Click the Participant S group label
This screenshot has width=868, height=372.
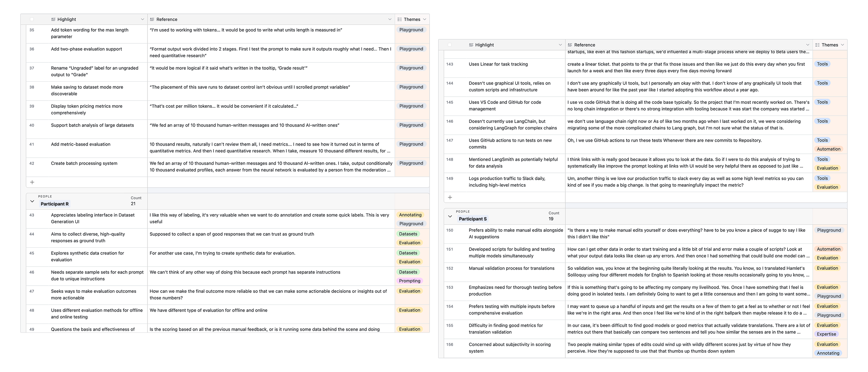(x=473, y=219)
